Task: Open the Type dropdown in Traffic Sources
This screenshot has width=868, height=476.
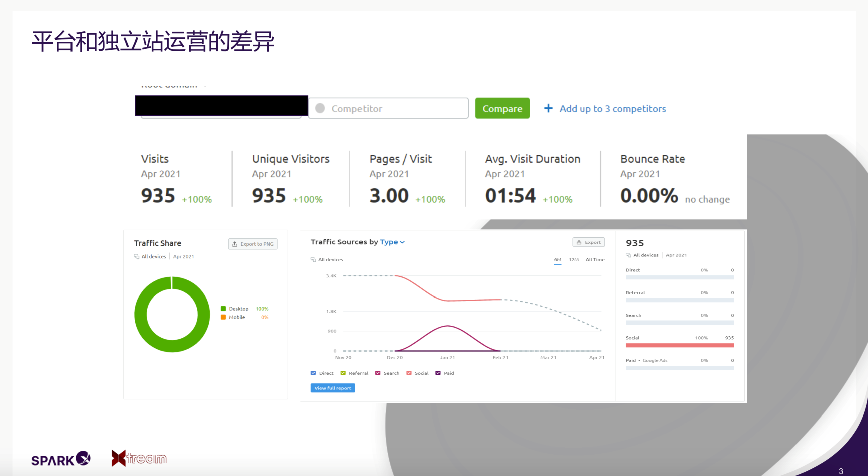Action: point(392,242)
